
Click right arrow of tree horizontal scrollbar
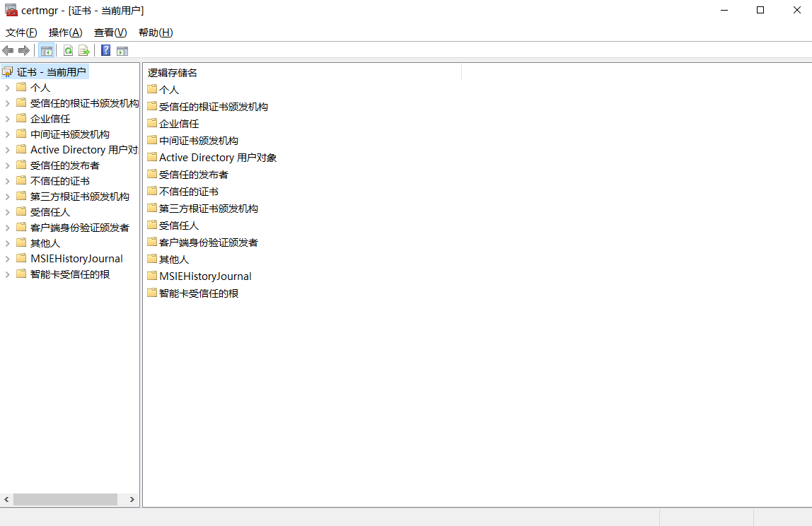click(132, 500)
